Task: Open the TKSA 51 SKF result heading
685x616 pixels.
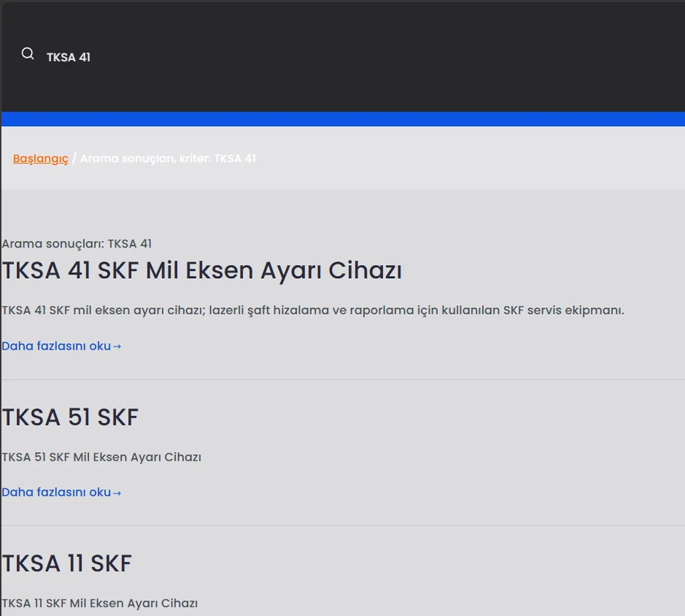Action: click(x=70, y=417)
